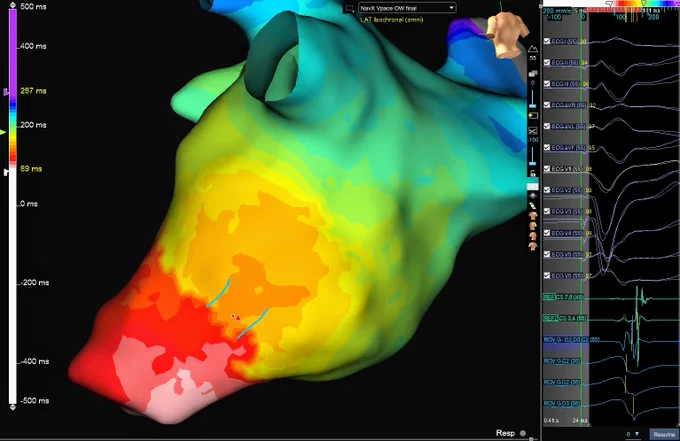Uncheck the ECG V4 channel checkbox
This screenshot has height=441, width=680.
click(547, 233)
